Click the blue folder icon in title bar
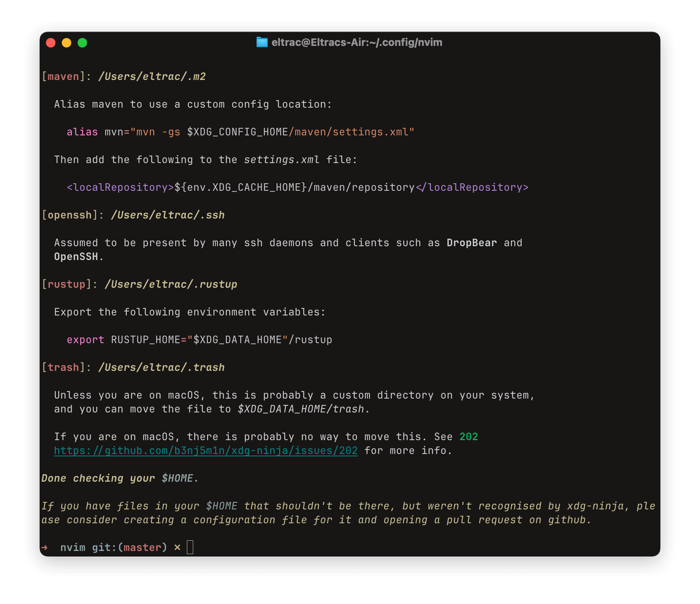Viewport: 700px width, 604px height. coord(262,42)
